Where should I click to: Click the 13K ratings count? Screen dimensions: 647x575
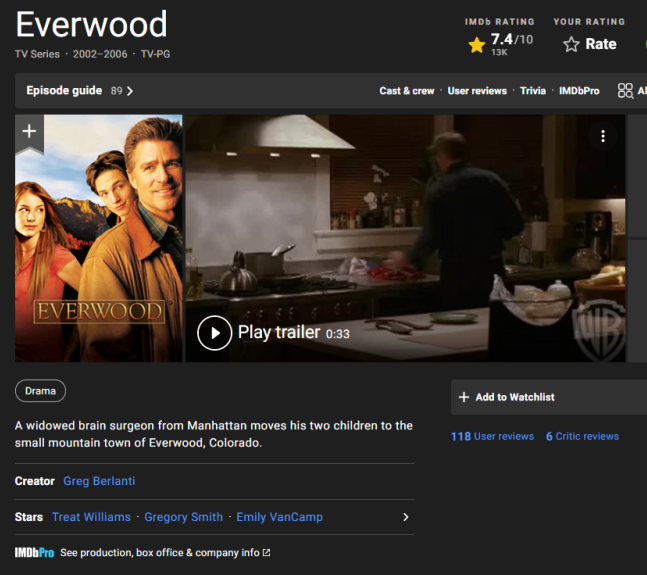[x=499, y=52]
